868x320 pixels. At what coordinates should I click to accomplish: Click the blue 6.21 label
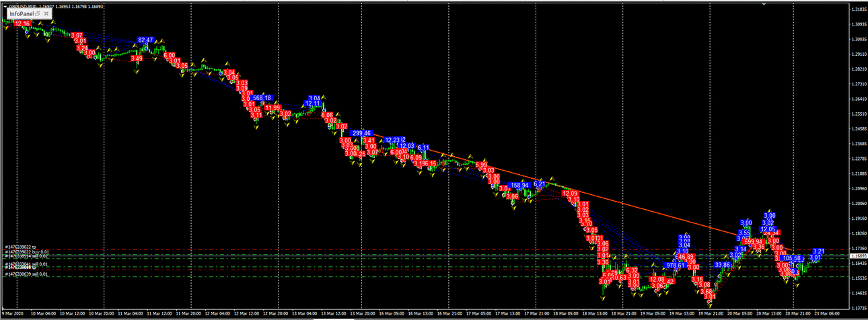539,184
